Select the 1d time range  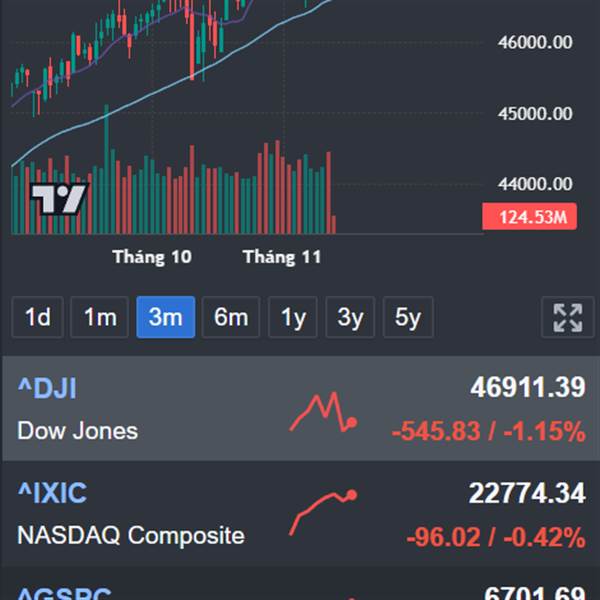(38, 318)
